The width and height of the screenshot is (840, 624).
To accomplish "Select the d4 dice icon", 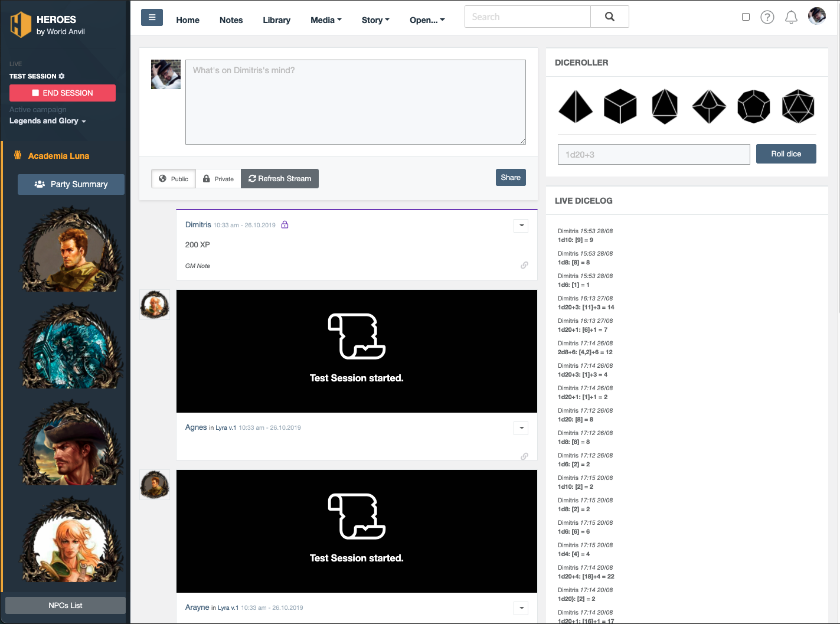I will pyautogui.click(x=576, y=107).
